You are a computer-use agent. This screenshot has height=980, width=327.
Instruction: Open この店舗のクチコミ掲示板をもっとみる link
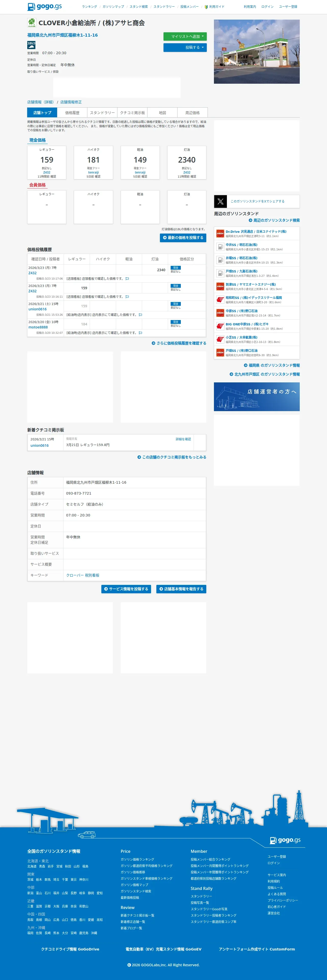[172, 457]
